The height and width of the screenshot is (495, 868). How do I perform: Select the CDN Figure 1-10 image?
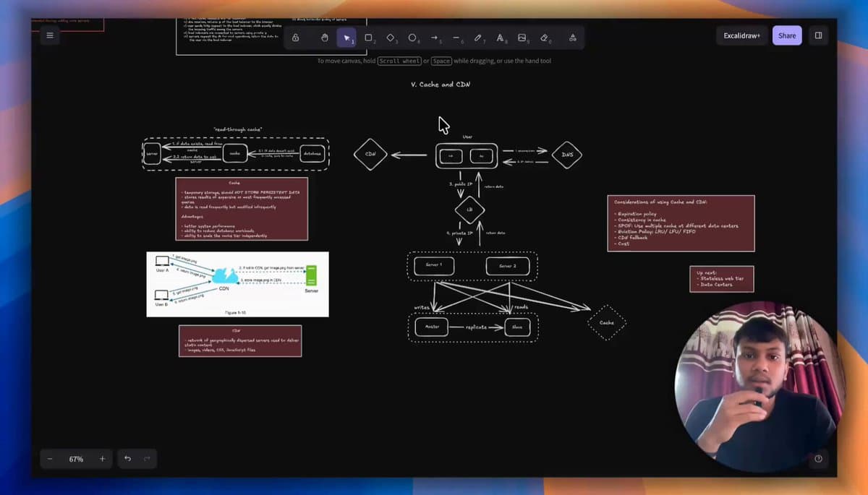[x=237, y=284]
